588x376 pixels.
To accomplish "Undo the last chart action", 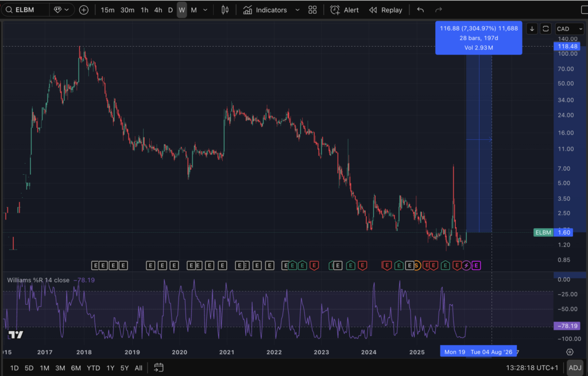I will 420,10.
